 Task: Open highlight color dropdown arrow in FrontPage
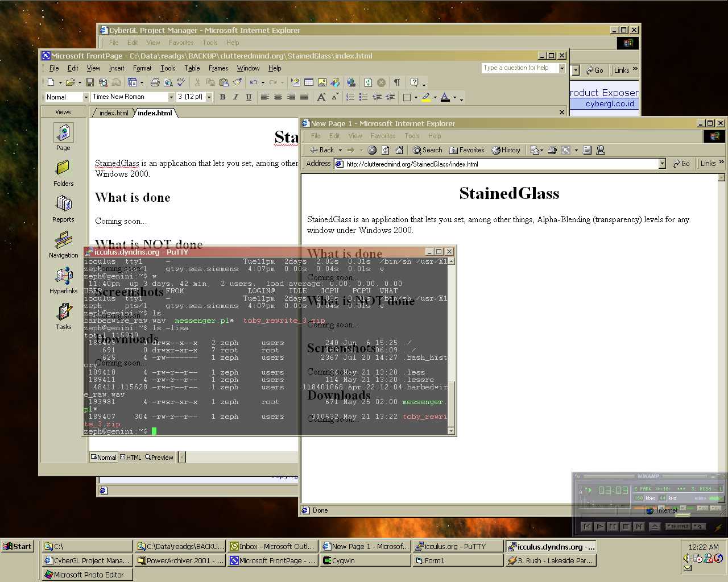tap(435, 97)
